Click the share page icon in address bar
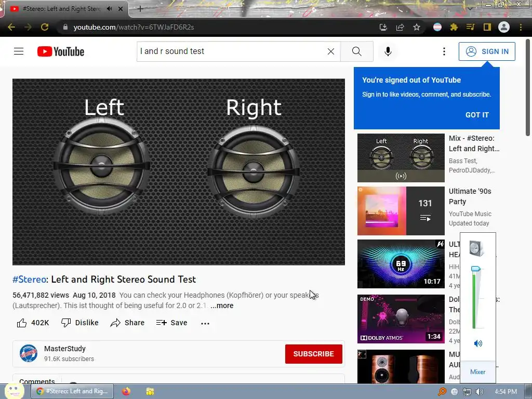 click(400, 27)
